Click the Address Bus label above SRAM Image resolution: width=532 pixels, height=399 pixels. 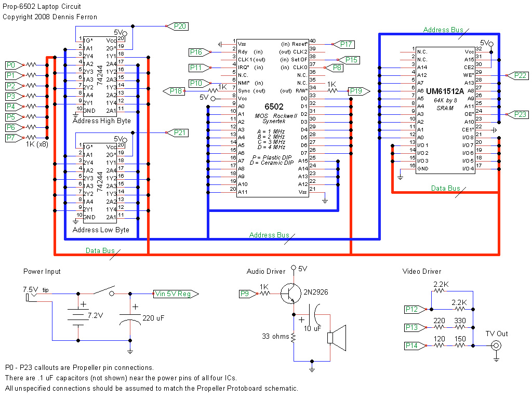[x=443, y=30]
